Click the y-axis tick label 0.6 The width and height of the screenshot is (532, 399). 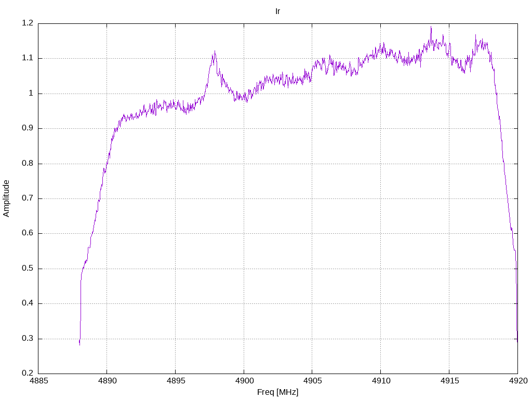tap(28, 233)
